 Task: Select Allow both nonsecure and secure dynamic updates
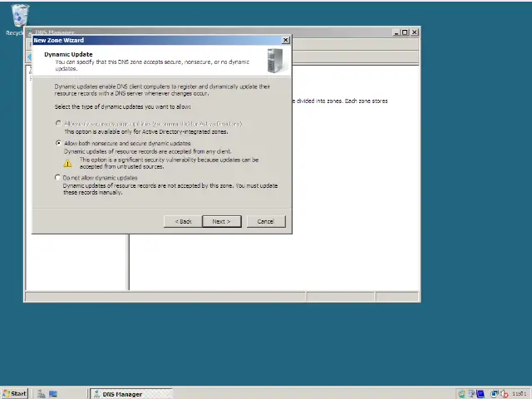pos(59,143)
